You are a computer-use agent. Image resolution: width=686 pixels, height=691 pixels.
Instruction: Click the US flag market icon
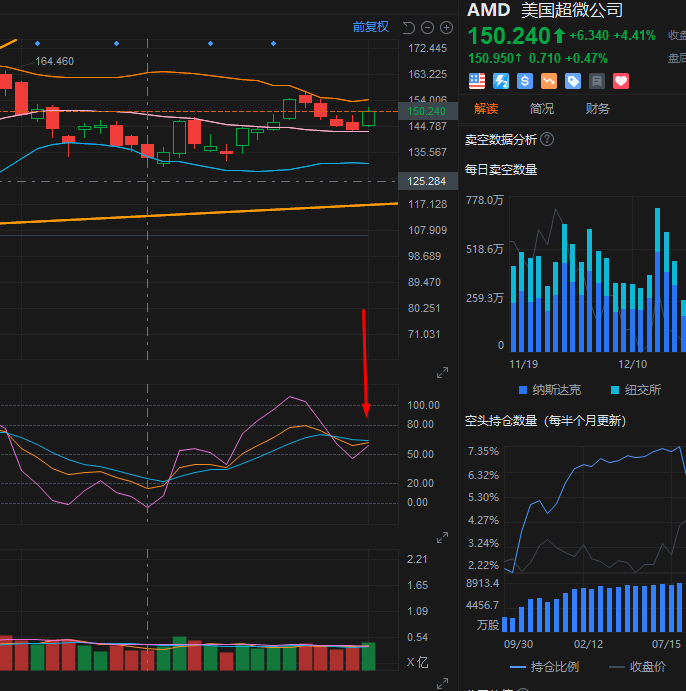click(x=477, y=81)
